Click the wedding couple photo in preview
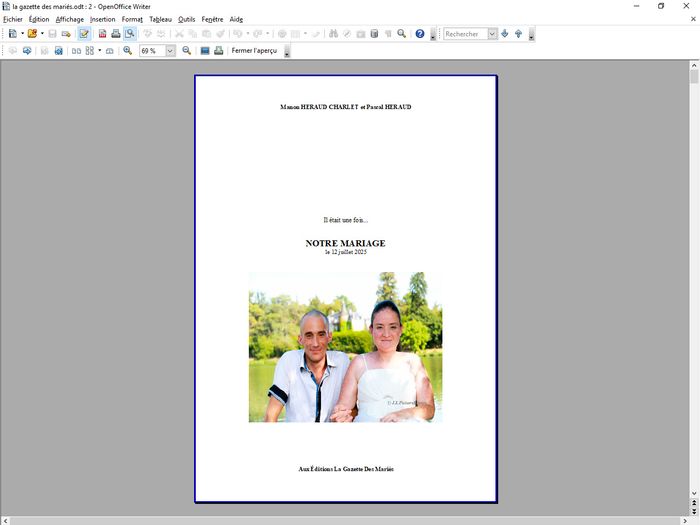The height and width of the screenshot is (525, 700). (x=346, y=347)
